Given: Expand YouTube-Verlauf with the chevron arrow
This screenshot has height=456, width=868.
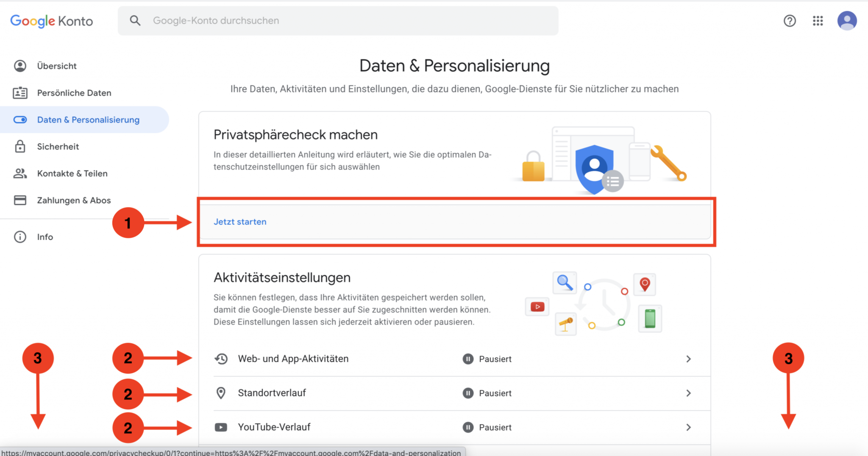Looking at the screenshot, I should [689, 427].
